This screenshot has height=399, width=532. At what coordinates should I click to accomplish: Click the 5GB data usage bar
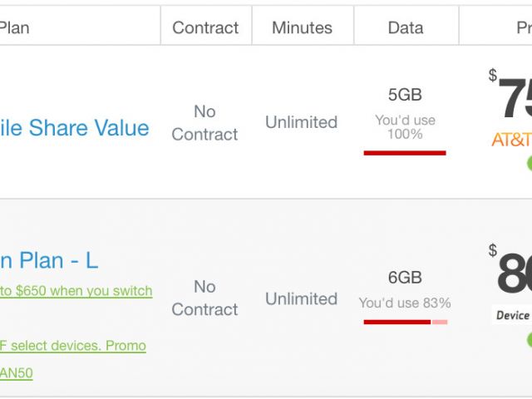coord(405,153)
